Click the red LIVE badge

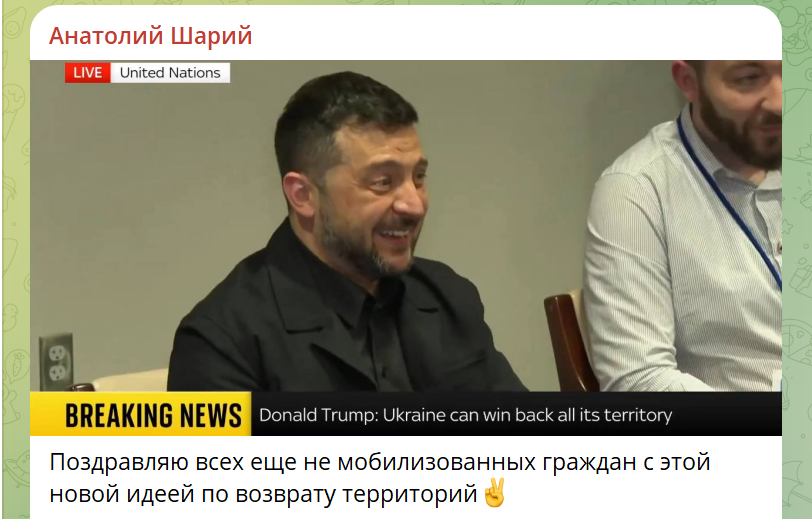(88, 73)
